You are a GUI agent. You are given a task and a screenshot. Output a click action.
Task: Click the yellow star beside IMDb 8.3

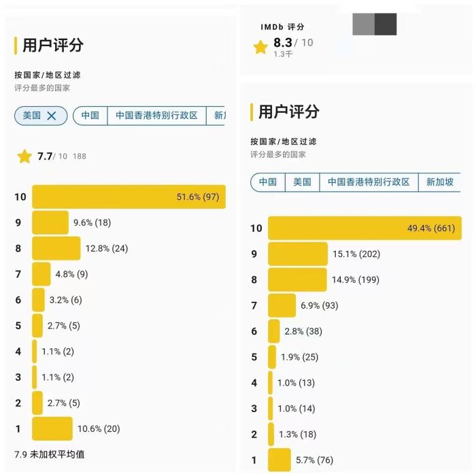(260, 46)
